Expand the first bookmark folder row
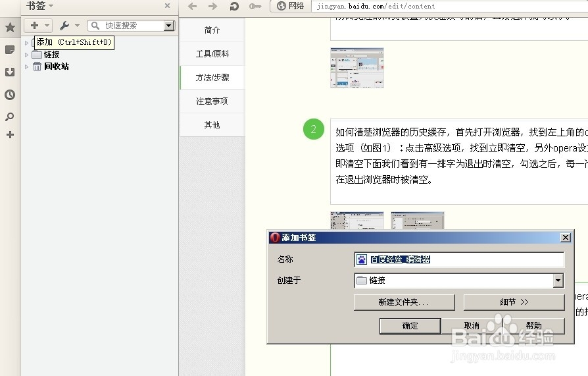 (26, 43)
